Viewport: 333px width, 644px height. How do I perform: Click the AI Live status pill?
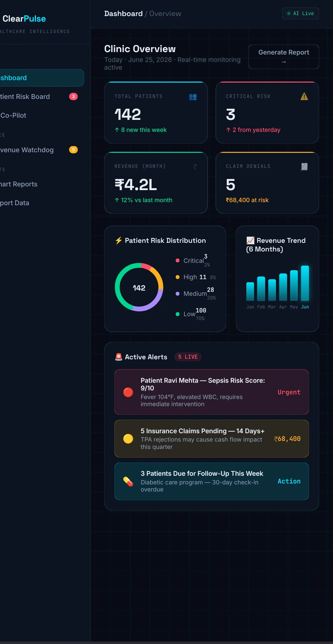(301, 14)
